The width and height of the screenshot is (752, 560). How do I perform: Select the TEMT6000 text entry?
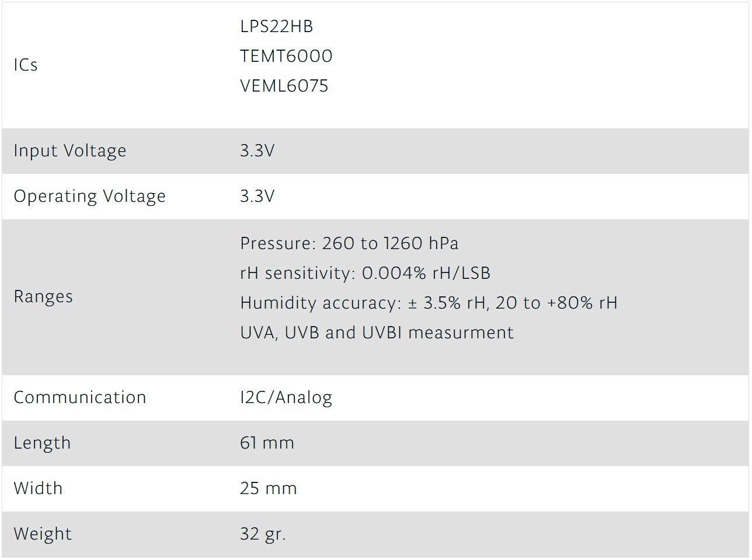point(286,56)
